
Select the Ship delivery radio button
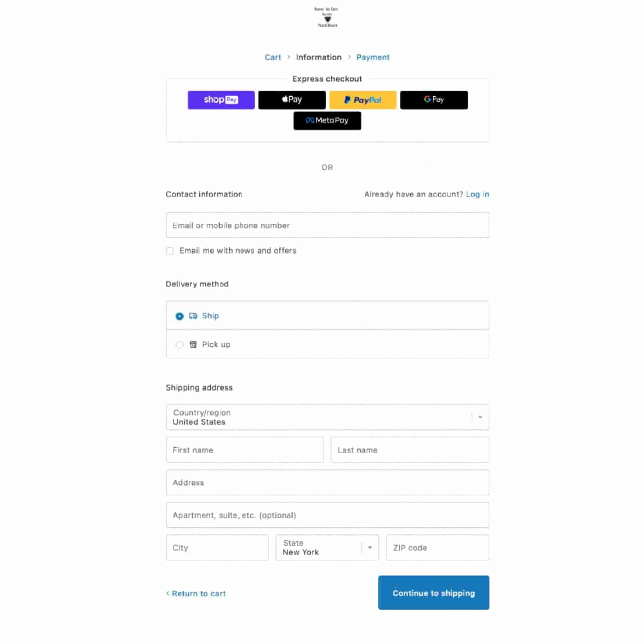click(x=179, y=316)
